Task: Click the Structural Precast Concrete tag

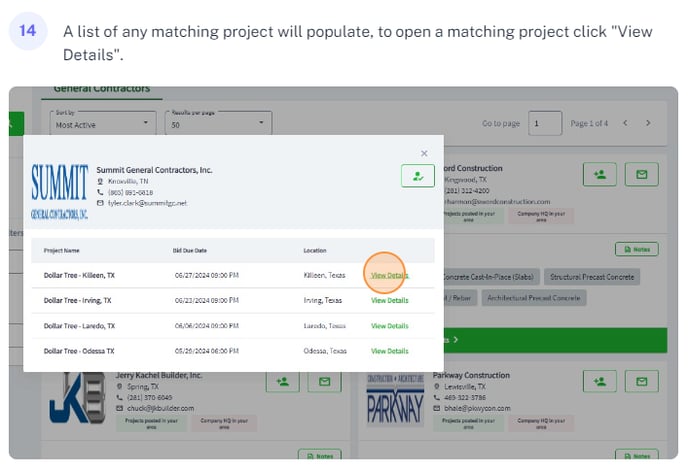Action: 592,277
